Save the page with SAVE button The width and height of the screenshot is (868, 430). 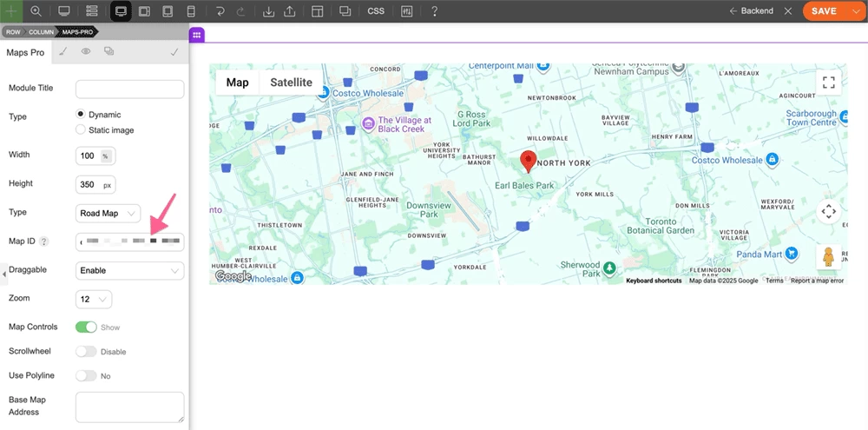pos(824,11)
